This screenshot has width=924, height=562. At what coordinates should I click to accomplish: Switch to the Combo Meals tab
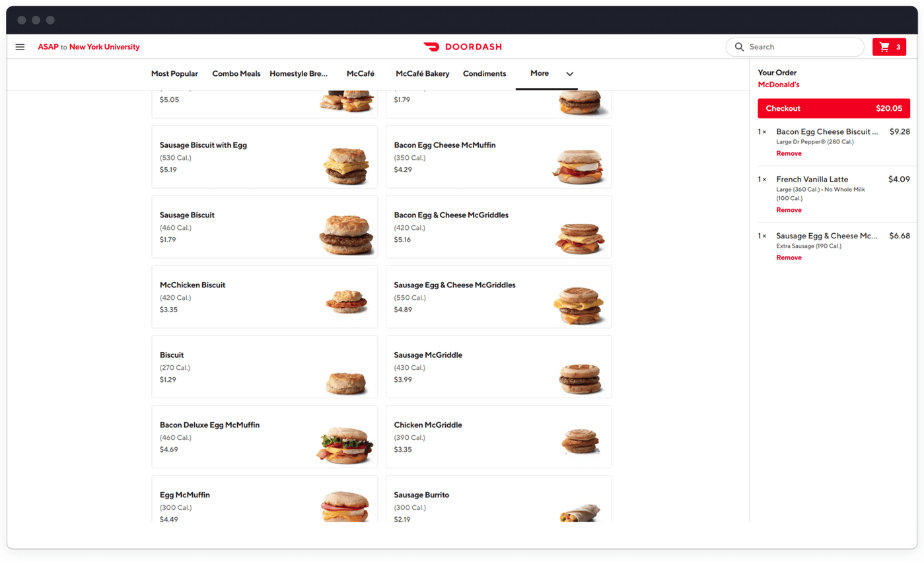[236, 74]
